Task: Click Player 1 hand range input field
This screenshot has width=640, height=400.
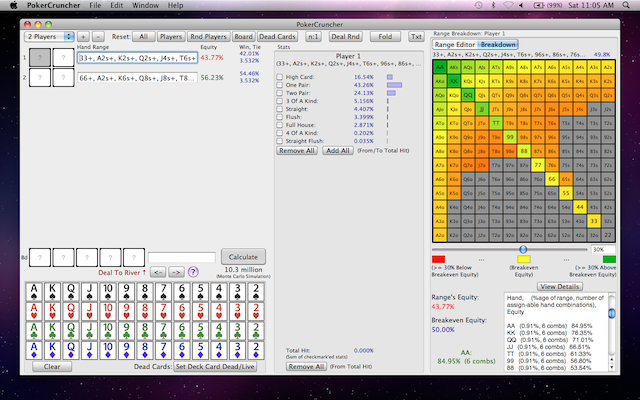Action: pyautogui.click(x=138, y=58)
